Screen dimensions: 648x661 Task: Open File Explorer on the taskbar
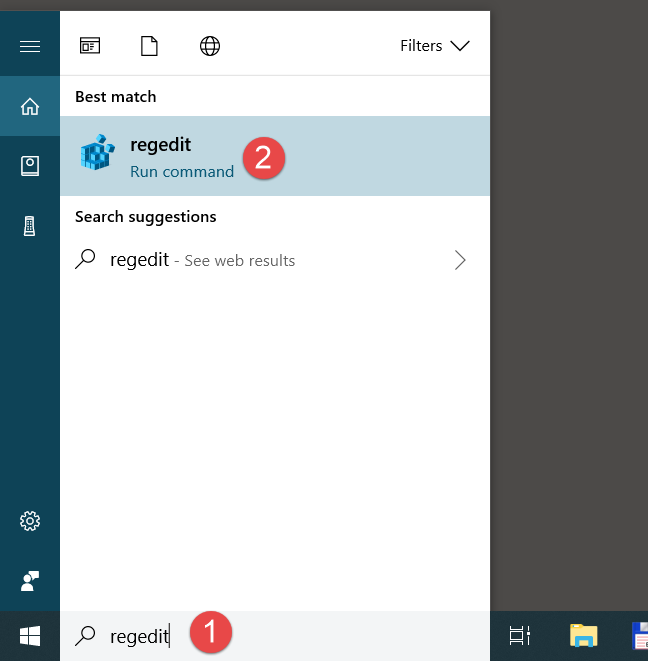583,636
